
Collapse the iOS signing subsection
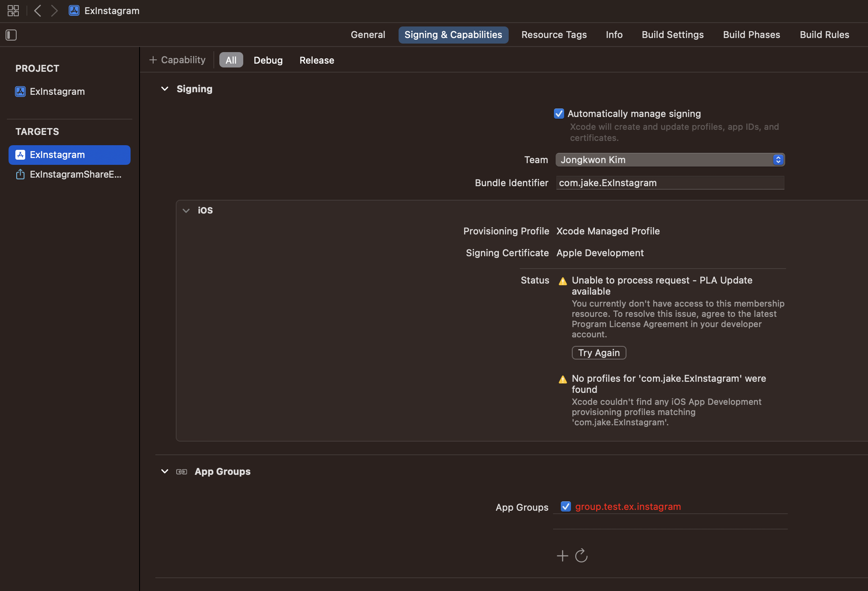186,211
